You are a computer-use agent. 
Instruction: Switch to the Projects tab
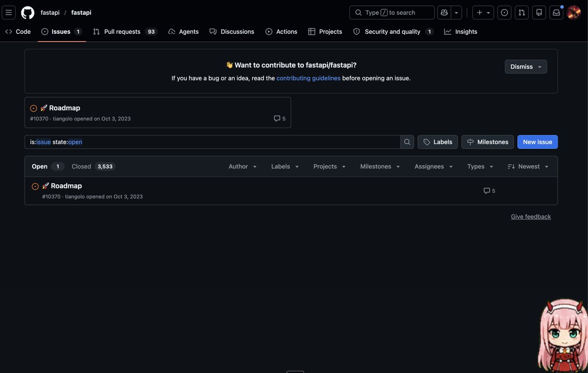[x=325, y=32]
